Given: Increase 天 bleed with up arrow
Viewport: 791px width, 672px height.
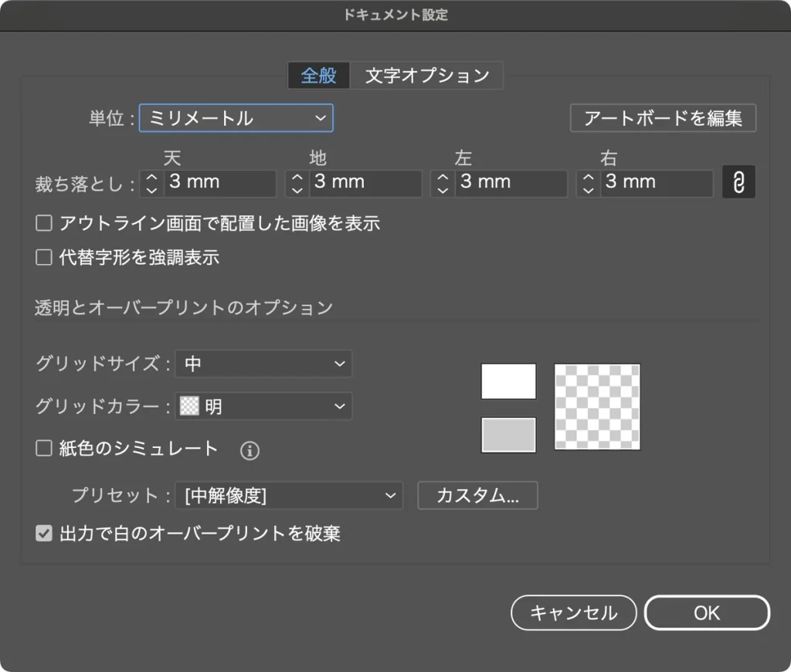Looking at the screenshot, I should [152, 177].
